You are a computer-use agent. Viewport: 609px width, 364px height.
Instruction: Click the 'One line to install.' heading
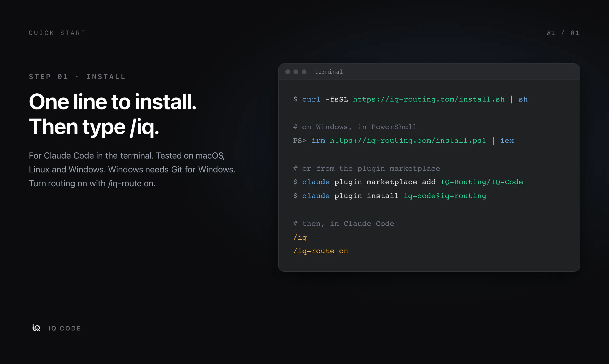(113, 102)
